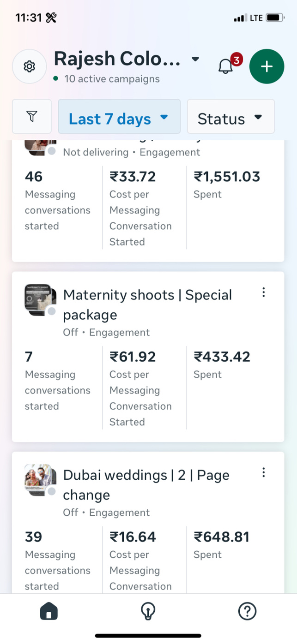
Task: Open Dubai weddings | 2 | Page change title
Action: point(146,484)
